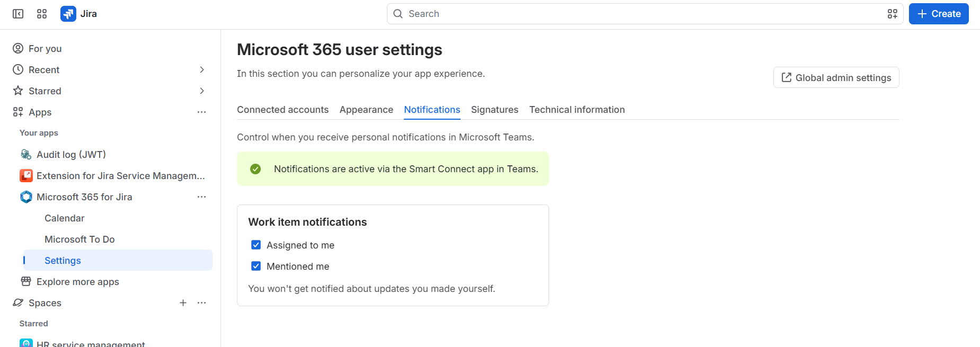The width and height of the screenshot is (980, 347).
Task: Click the Microsoft 365 for Jira icon
Action: 26,197
